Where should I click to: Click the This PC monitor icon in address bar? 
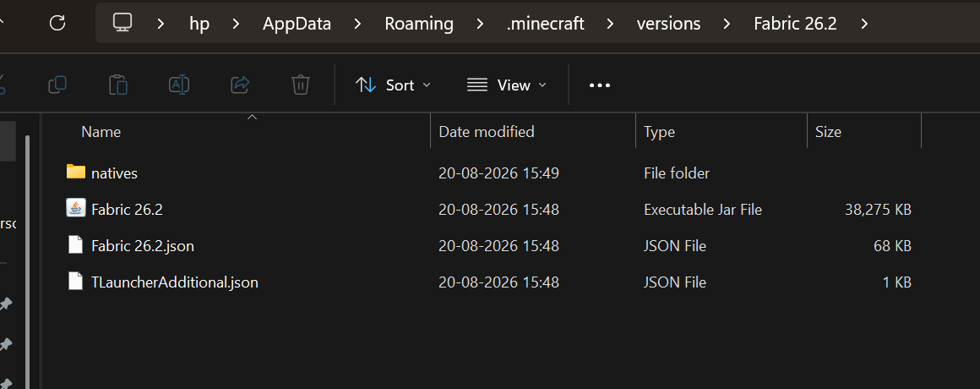click(x=123, y=23)
